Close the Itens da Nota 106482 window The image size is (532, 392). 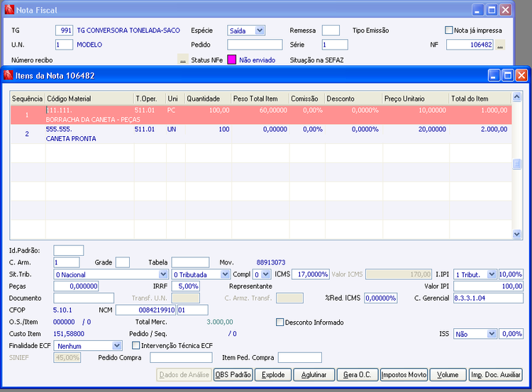tap(521, 75)
